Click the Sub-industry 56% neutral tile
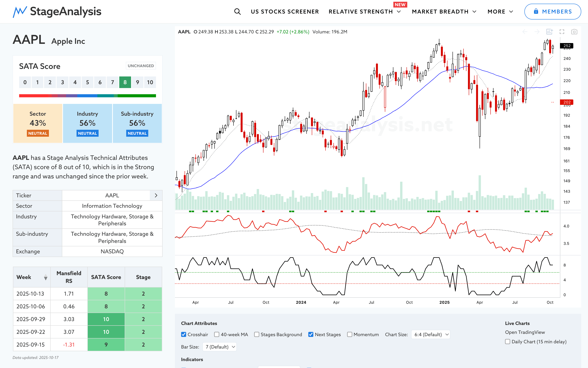This screenshot has height=368, width=588. click(137, 123)
